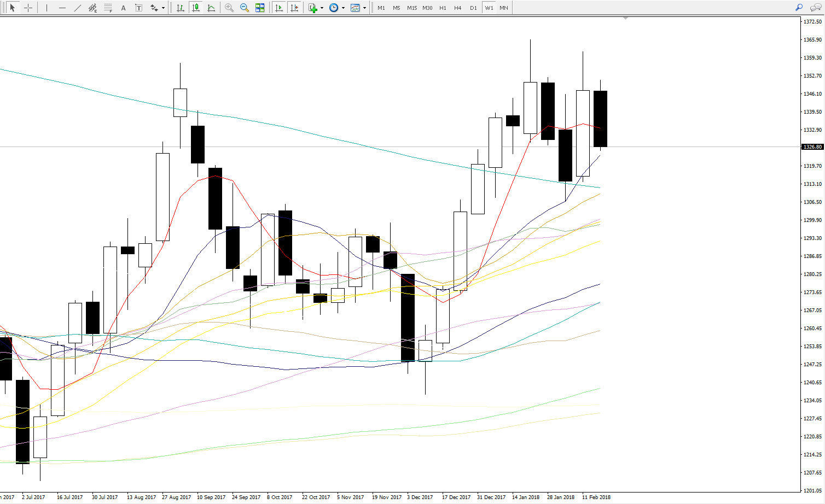This screenshot has height=504, width=825.
Task: Choose the H4 timeframe button
Action: coord(458,8)
